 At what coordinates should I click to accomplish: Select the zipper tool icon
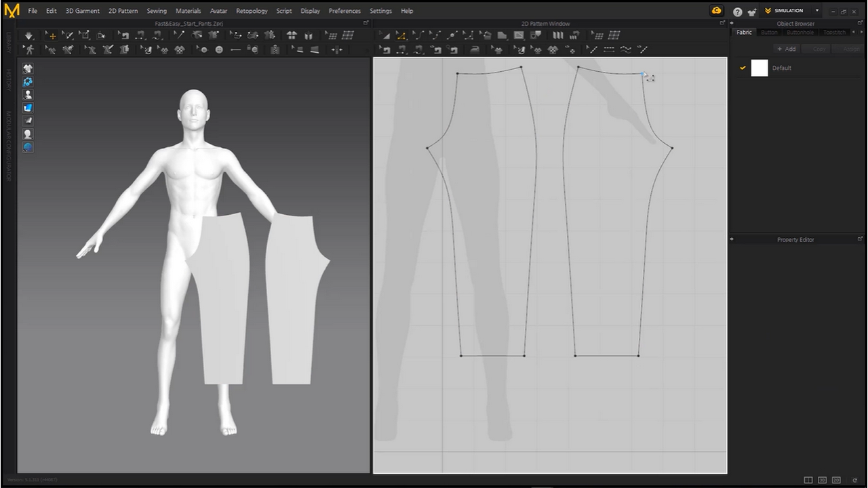pyautogui.click(x=275, y=49)
